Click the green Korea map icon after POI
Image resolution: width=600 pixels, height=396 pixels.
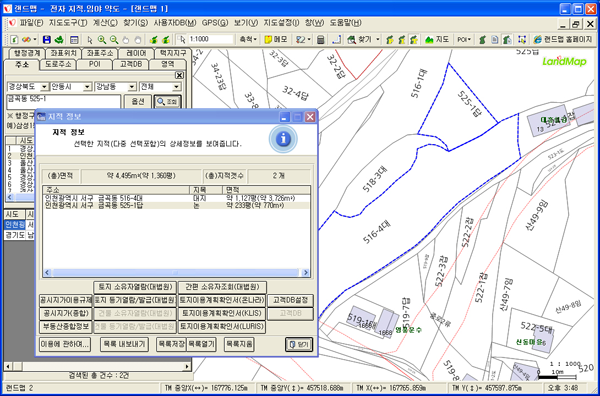pos(483,39)
